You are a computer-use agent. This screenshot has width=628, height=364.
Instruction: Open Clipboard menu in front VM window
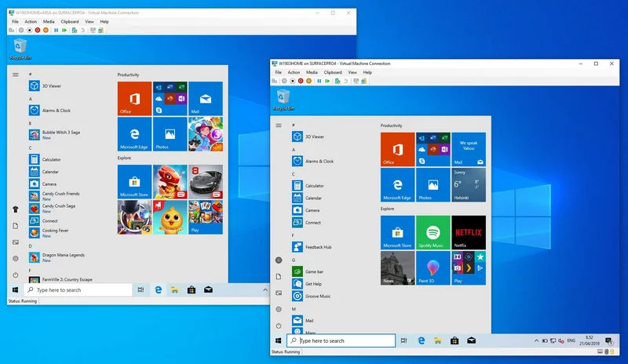pos(334,72)
